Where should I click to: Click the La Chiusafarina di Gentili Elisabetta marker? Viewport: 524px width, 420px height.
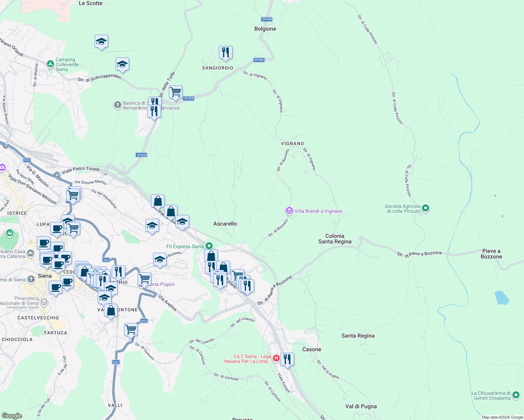[x=516, y=395]
